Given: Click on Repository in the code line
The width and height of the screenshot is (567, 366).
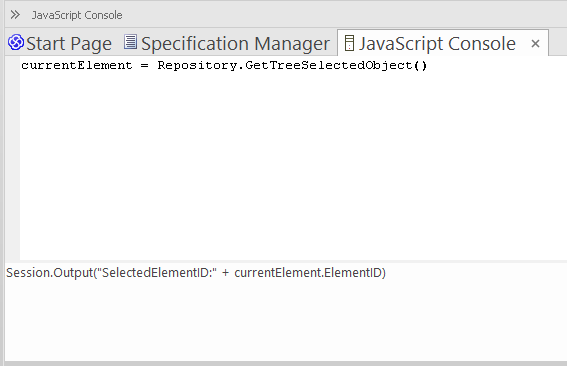Looking at the screenshot, I should coord(197,65).
